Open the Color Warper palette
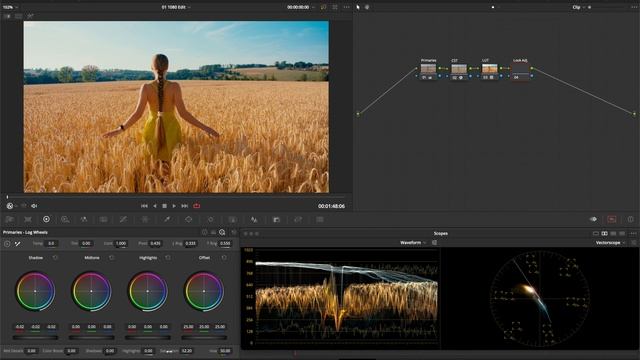This screenshot has height=360, width=640. [x=145, y=220]
